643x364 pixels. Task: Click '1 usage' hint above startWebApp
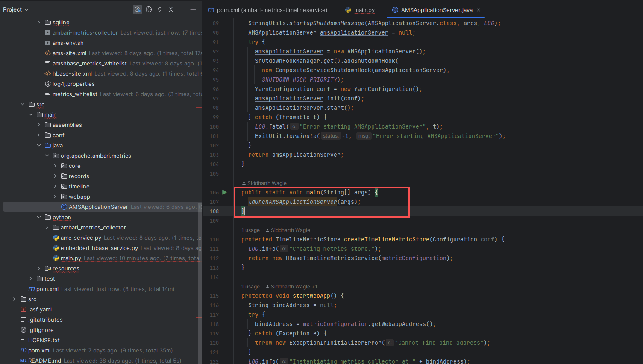click(x=250, y=287)
